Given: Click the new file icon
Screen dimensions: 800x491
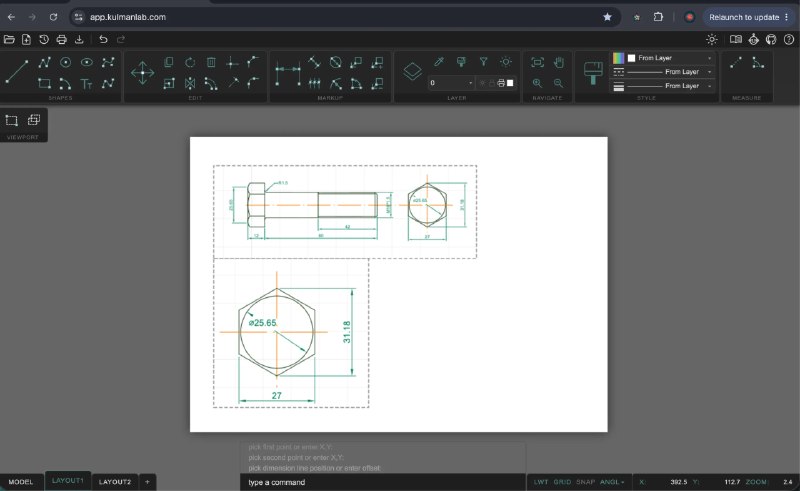Looking at the screenshot, I should click(x=26, y=39).
